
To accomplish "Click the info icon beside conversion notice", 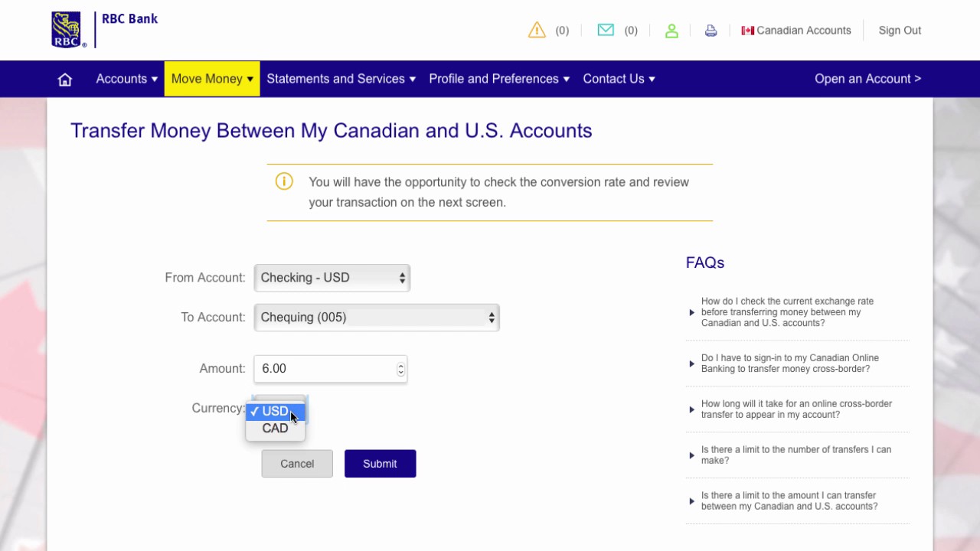I will click(x=284, y=182).
